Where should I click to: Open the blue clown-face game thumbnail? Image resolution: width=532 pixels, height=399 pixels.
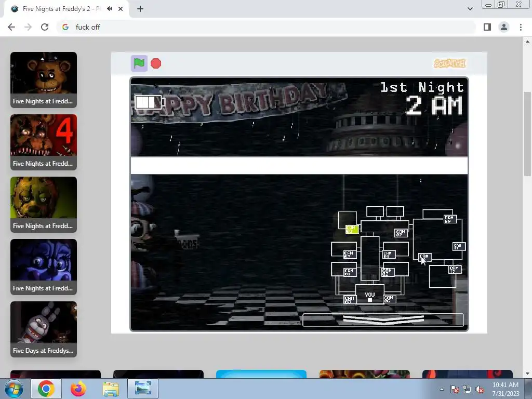tap(44, 267)
